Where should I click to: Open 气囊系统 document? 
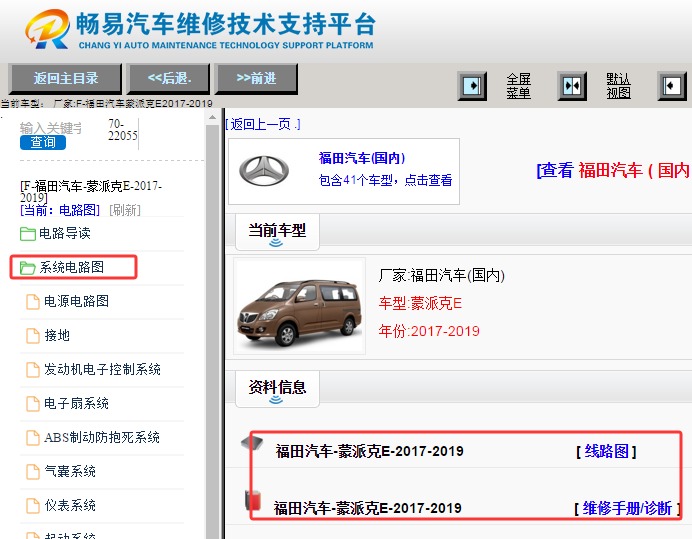click(x=70, y=471)
